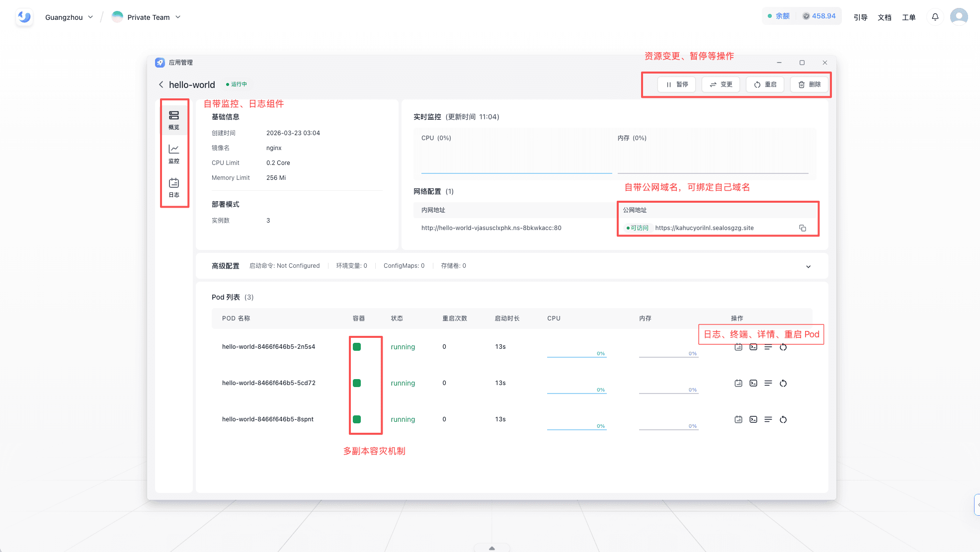Click the 环境变量: 0 entry
Image resolution: width=980 pixels, height=552 pixels.
[351, 266]
